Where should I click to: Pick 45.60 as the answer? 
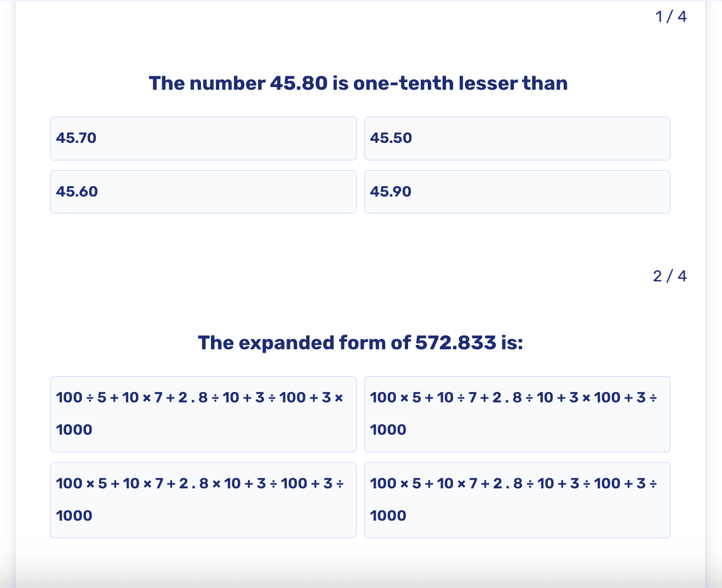[x=203, y=192]
